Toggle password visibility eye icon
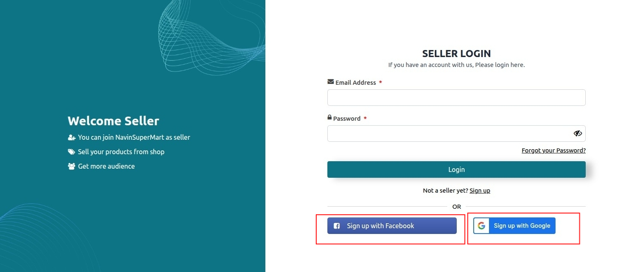644x272 pixels. coord(577,133)
